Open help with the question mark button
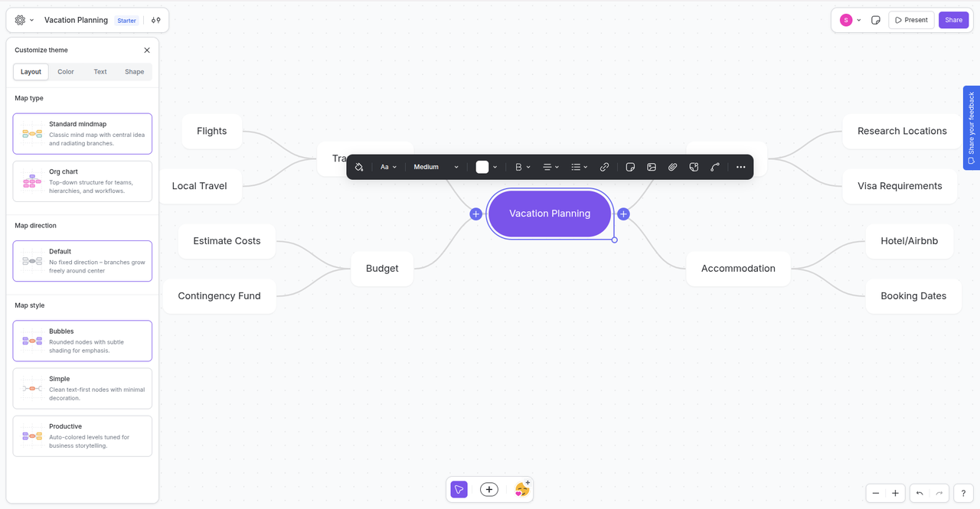This screenshot has width=980, height=509. [x=964, y=493]
